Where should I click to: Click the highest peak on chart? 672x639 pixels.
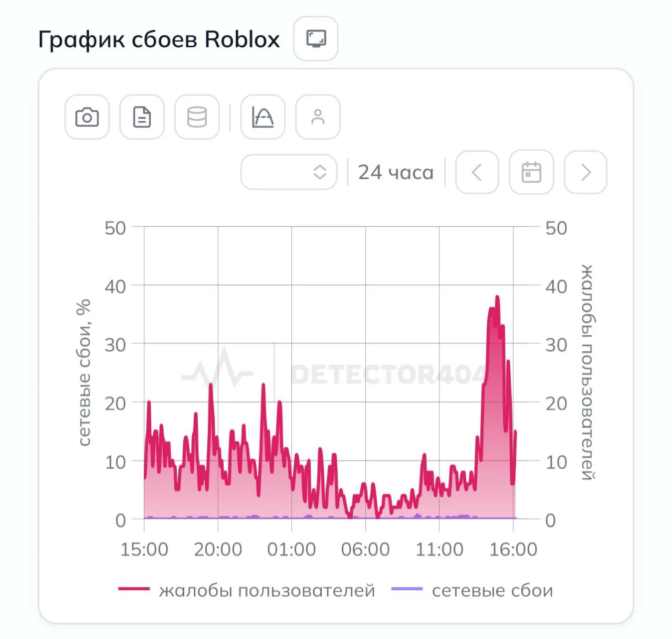[497, 297]
